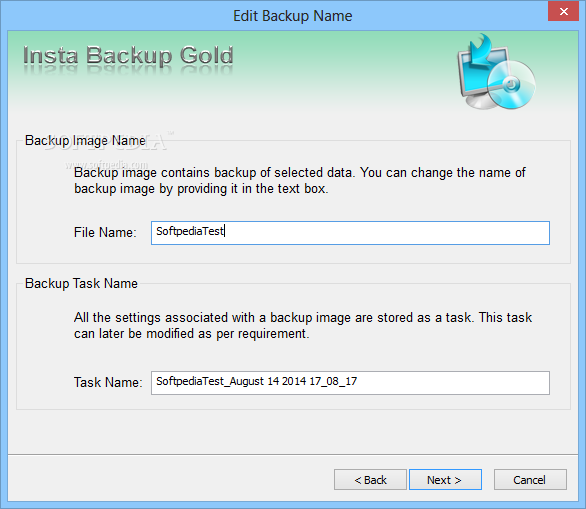Go back with the < Back button
586x509 pixels.
[370, 479]
